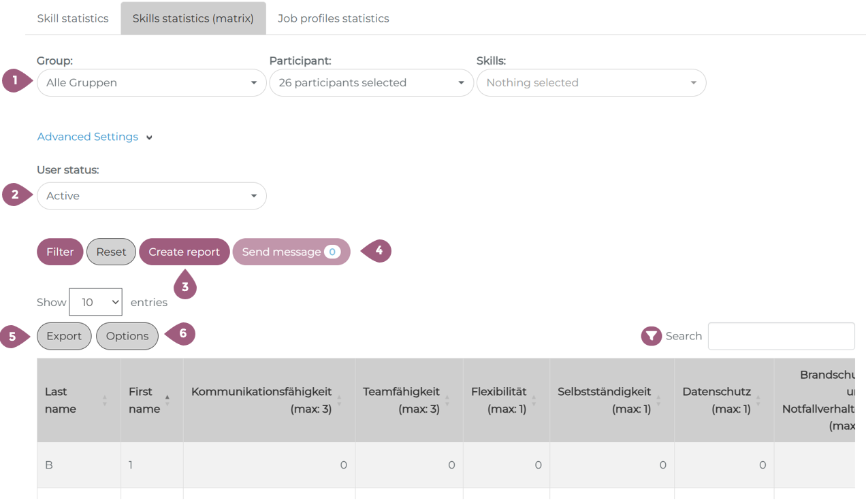Export the skills matrix table
Screen dimensions: 866x504
click(x=64, y=336)
